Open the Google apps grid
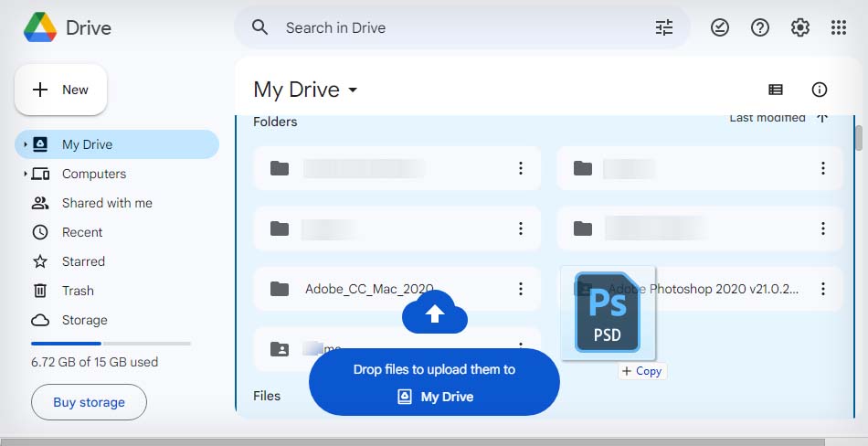868x446 pixels. (839, 27)
